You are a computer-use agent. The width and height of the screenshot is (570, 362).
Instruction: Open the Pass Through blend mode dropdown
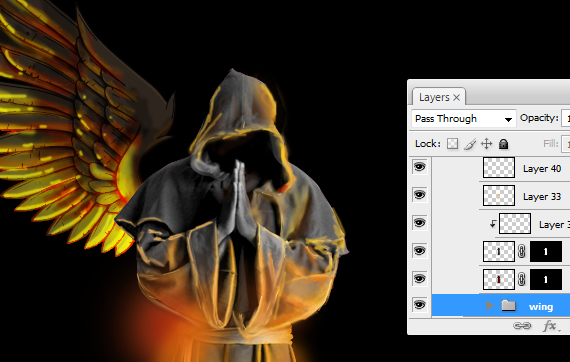point(463,118)
